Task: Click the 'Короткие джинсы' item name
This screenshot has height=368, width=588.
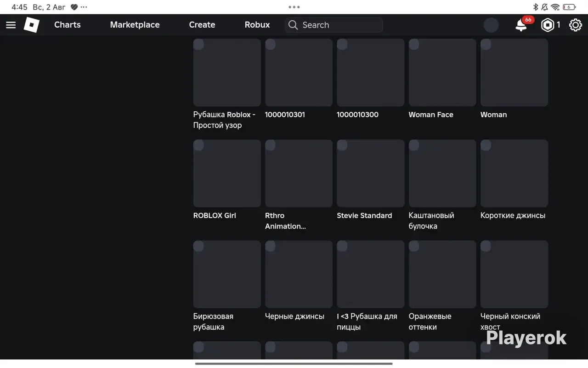Action: click(x=513, y=215)
